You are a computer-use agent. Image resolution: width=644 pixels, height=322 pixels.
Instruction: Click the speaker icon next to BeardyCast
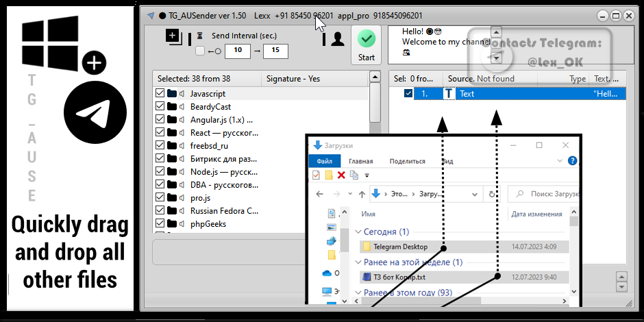tap(182, 107)
